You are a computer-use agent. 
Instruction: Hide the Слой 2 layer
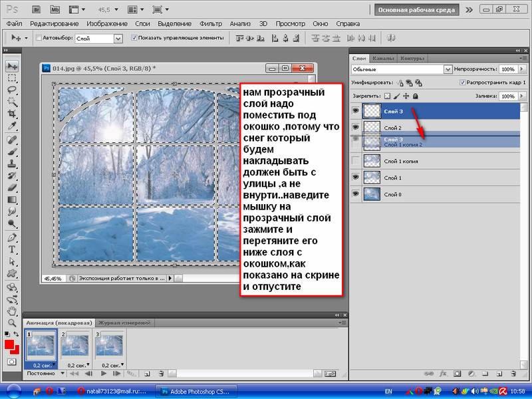tap(356, 127)
